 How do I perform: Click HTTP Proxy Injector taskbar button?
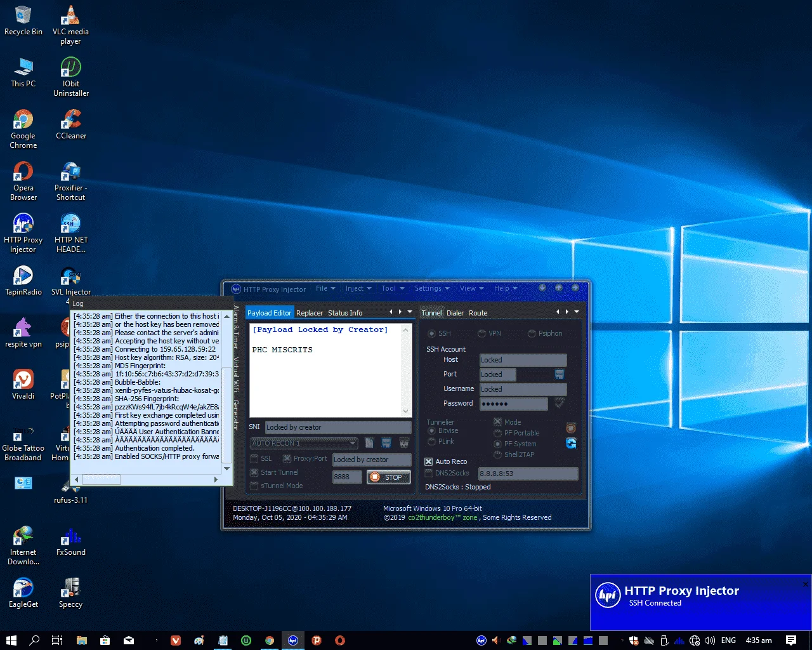(x=293, y=640)
